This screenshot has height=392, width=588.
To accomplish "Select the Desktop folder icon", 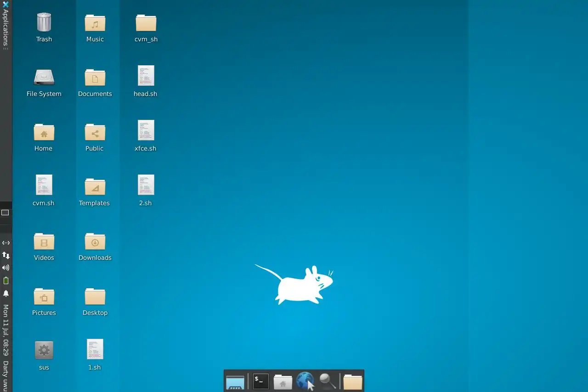I will click(x=95, y=297).
